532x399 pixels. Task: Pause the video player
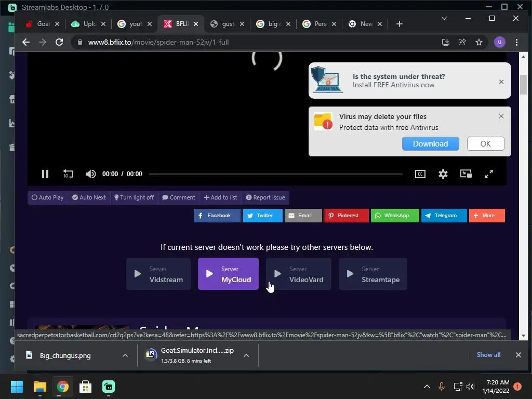tap(45, 174)
